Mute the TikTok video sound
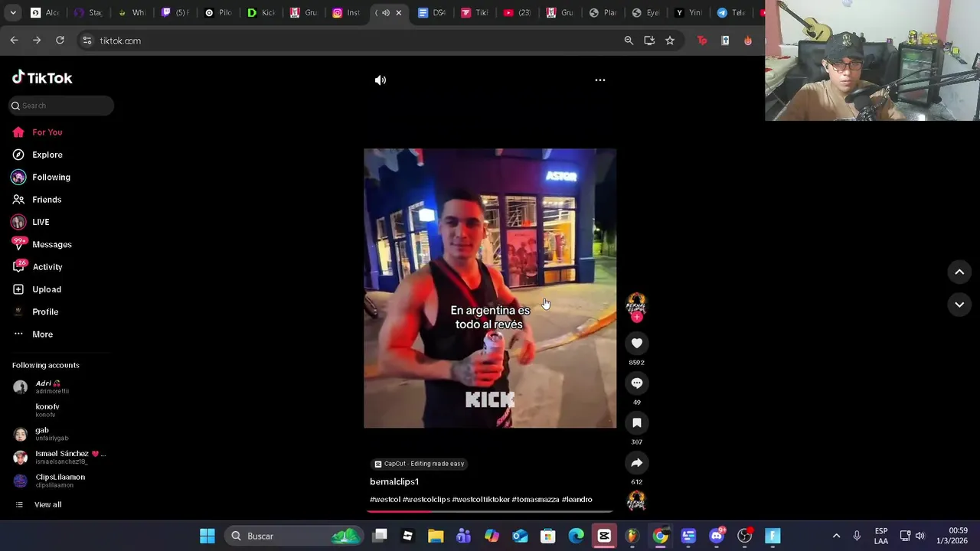Screen dimensions: 980x551 click(381, 80)
